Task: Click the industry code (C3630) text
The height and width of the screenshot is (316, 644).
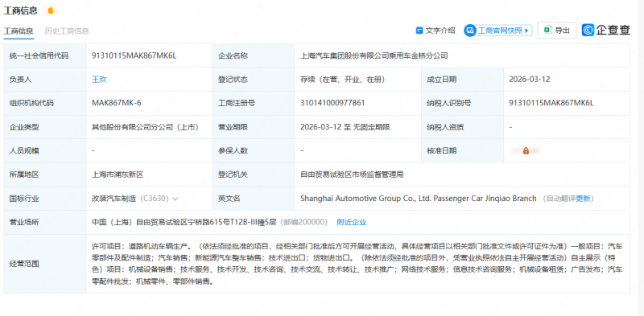Action: [155, 199]
